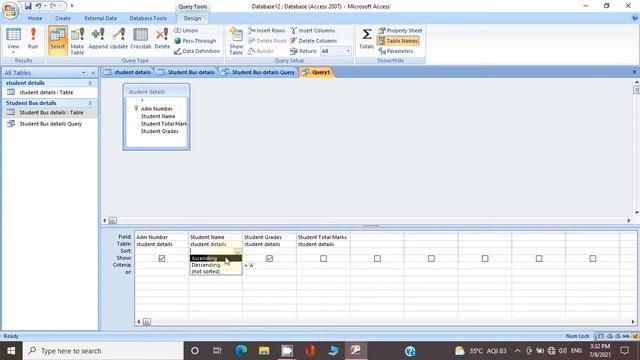This screenshot has height=360, width=640.
Task: Save using the quick access Save icon
Action: click(x=28, y=6)
